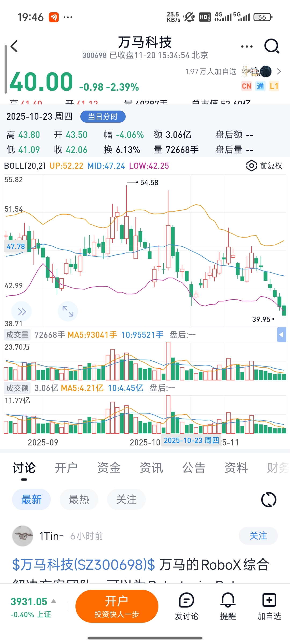This screenshot has width=290, height=644.
Task: Open the 当日分时 intraday chart
Action: coord(103,117)
